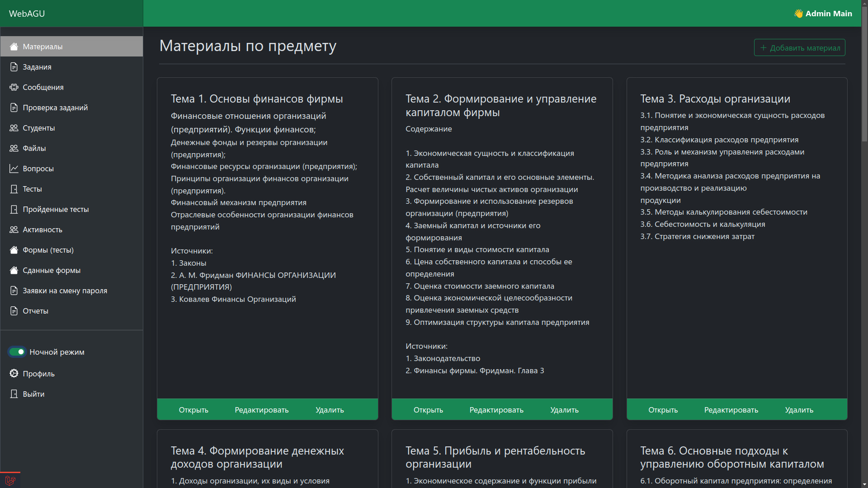The height and width of the screenshot is (488, 868).
Task: Open Заявки на смену пароля
Action: pyautogui.click(x=71, y=291)
